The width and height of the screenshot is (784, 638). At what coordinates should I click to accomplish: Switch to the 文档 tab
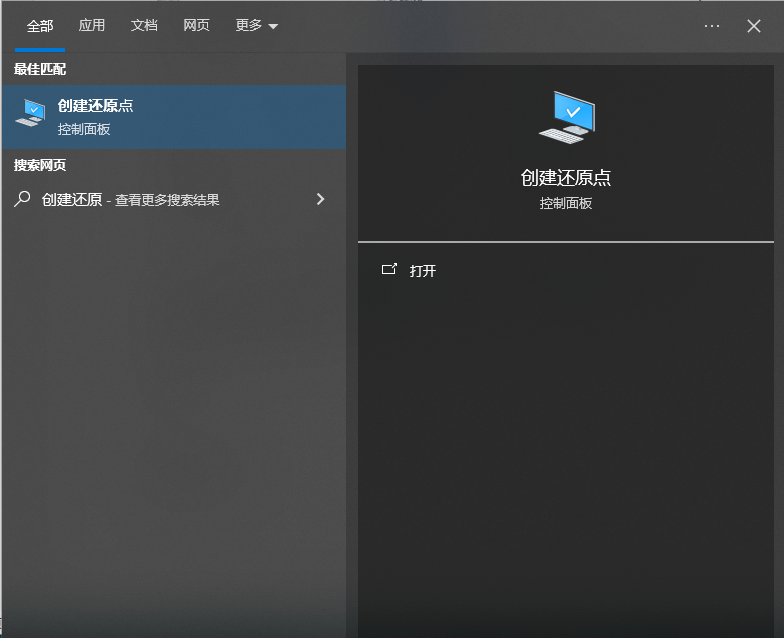pyautogui.click(x=144, y=25)
